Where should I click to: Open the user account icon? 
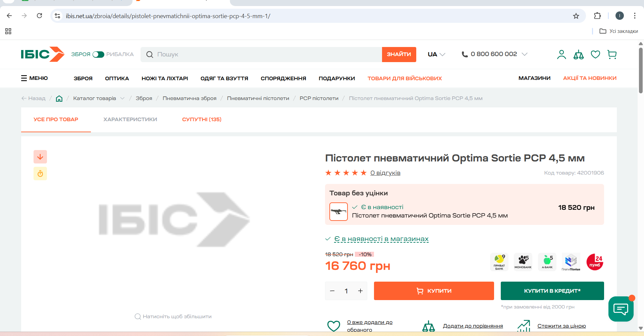pyautogui.click(x=561, y=54)
